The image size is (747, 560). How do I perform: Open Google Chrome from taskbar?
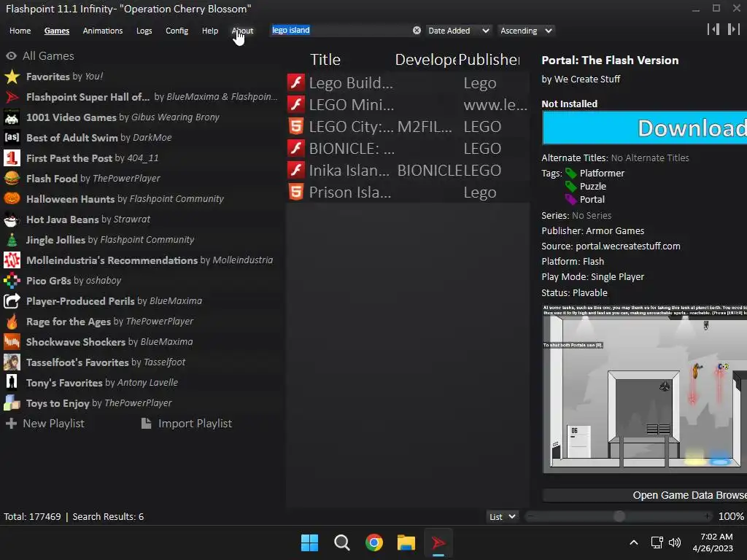(x=374, y=542)
